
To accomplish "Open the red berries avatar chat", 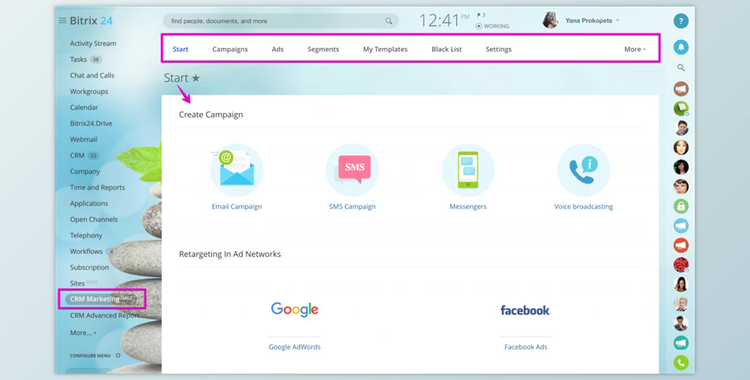I will click(681, 265).
